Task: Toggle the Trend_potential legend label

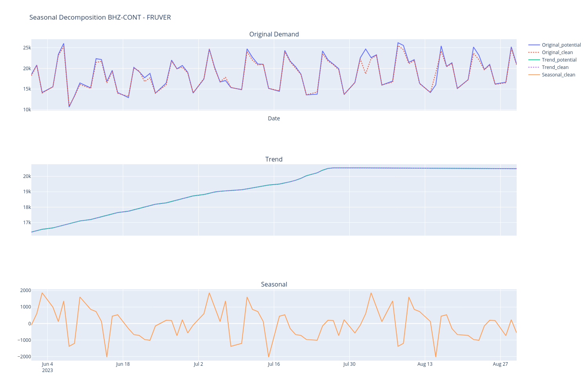Action: (559, 60)
